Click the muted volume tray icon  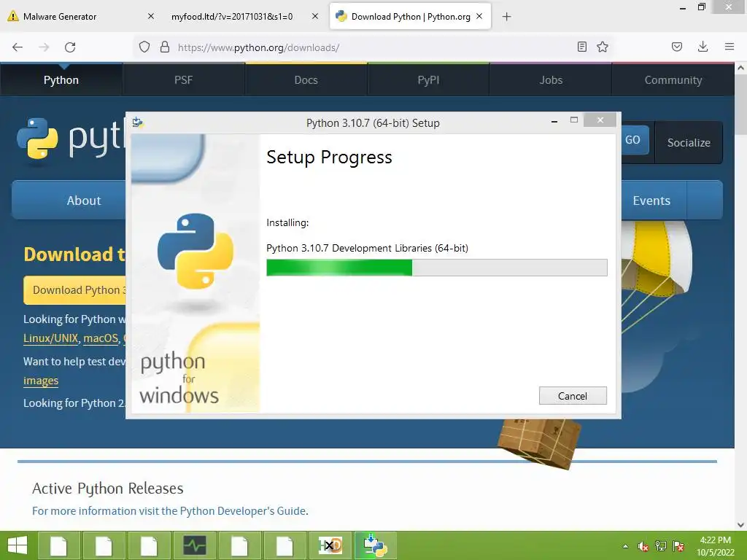643,546
